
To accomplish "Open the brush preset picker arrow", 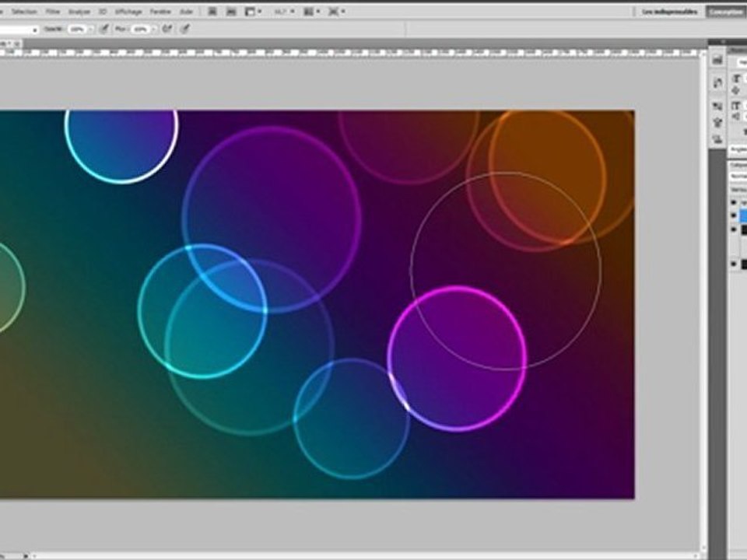I will click(34, 30).
